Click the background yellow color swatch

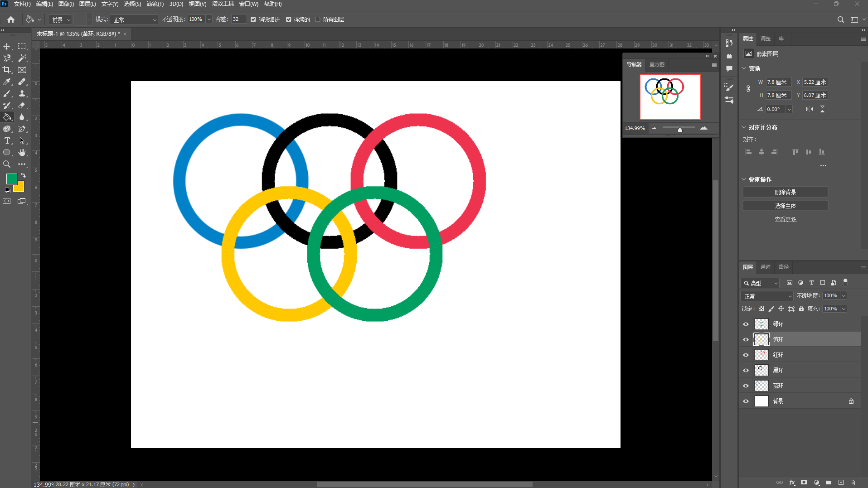(x=20, y=188)
